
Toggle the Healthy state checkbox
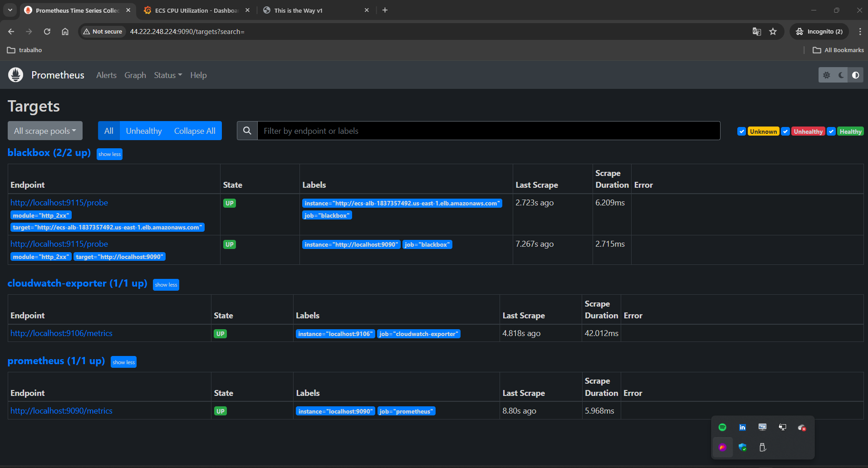(x=831, y=132)
